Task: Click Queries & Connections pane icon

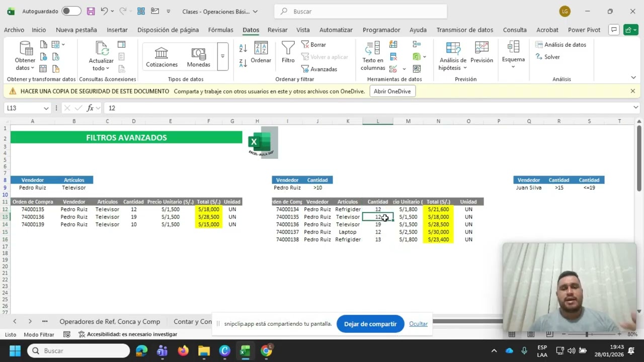Action: click(x=121, y=45)
